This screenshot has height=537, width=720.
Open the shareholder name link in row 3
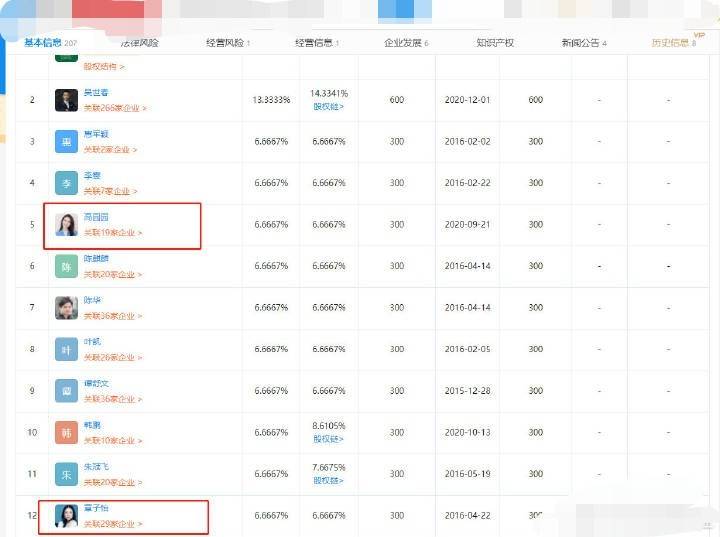(x=96, y=134)
